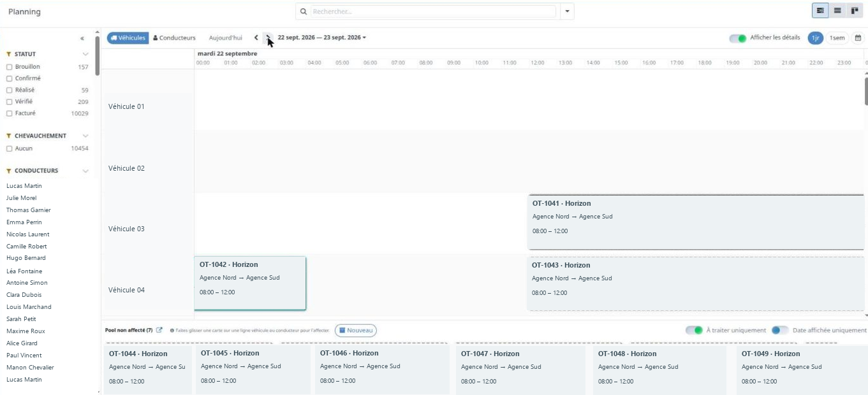Click the search magnifier icon
The image size is (868, 395).
[x=304, y=11]
